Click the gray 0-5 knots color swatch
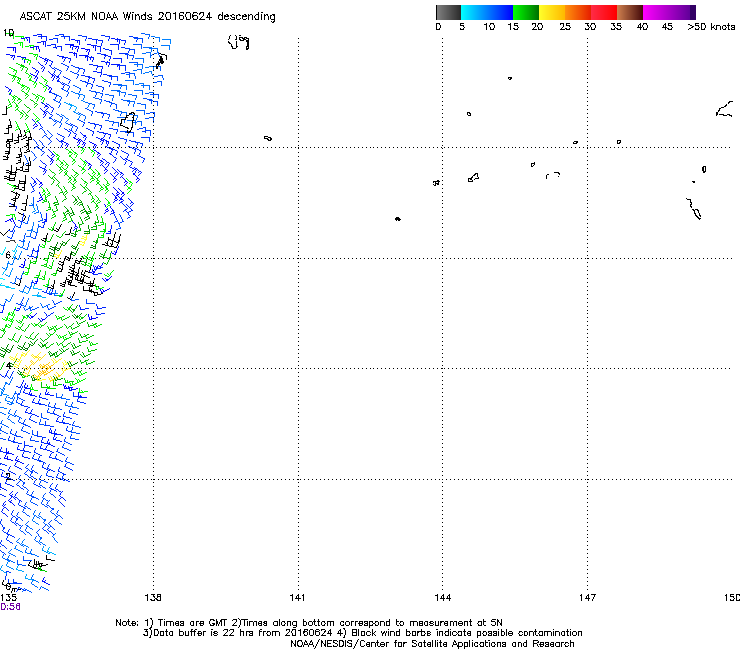 point(448,12)
